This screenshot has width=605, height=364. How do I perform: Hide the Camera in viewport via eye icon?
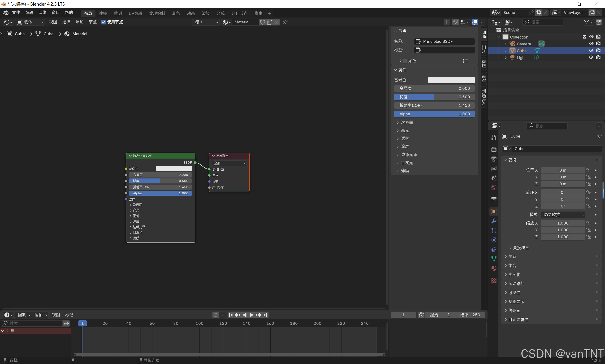click(591, 44)
